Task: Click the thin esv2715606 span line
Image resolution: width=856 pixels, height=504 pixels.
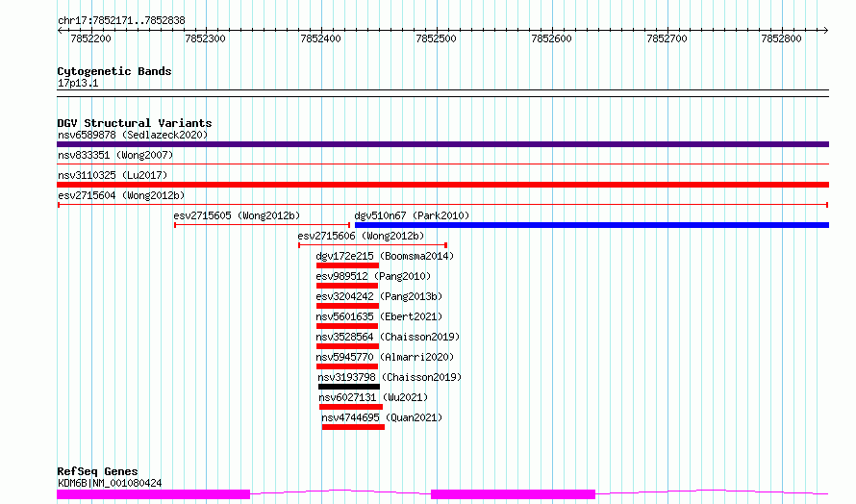Action: pos(373,245)
